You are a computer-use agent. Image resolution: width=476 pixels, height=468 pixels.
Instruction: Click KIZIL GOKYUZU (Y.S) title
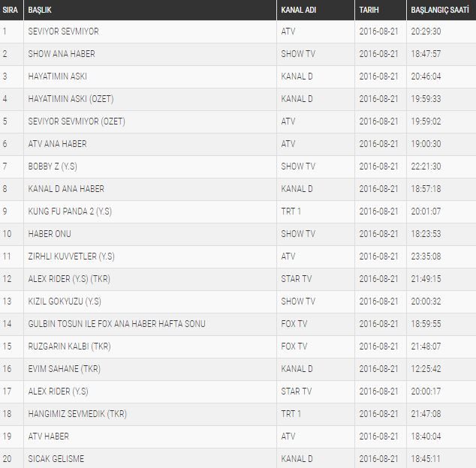65,301
